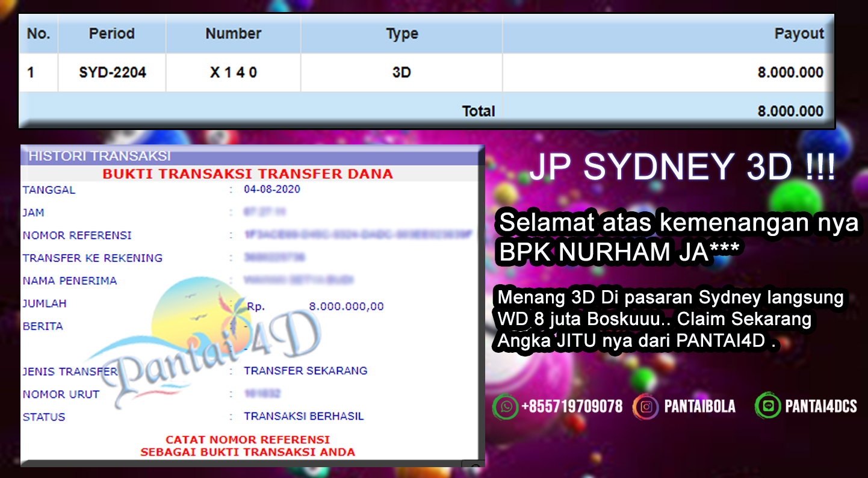Click the 'Total' label in the table
The height and width of the screenshot is (478, 868).
point(479,111)
